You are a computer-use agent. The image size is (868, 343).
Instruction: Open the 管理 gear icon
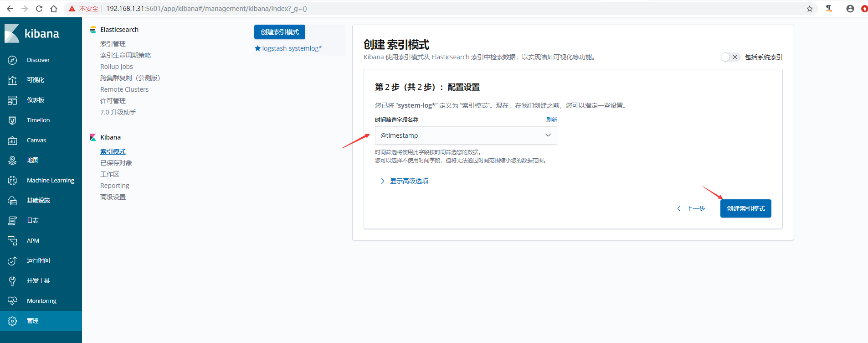(x=12, y=321)
